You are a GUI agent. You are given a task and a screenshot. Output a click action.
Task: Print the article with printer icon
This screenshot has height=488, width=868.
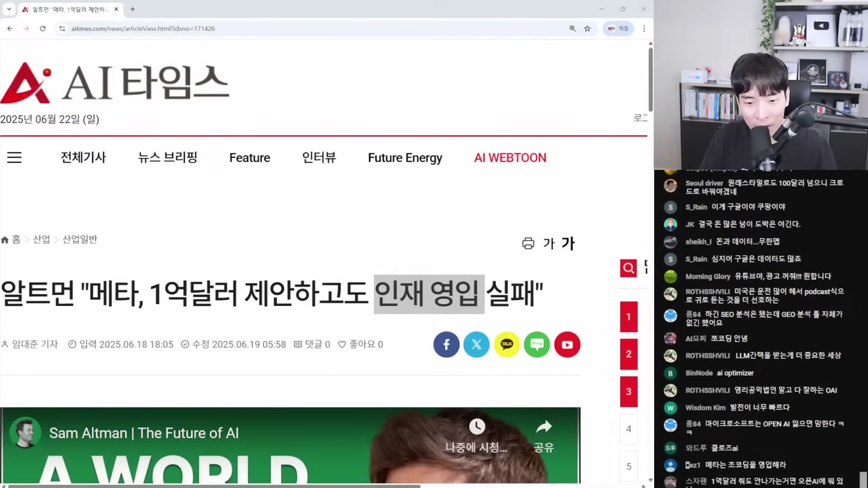[528, 243]
